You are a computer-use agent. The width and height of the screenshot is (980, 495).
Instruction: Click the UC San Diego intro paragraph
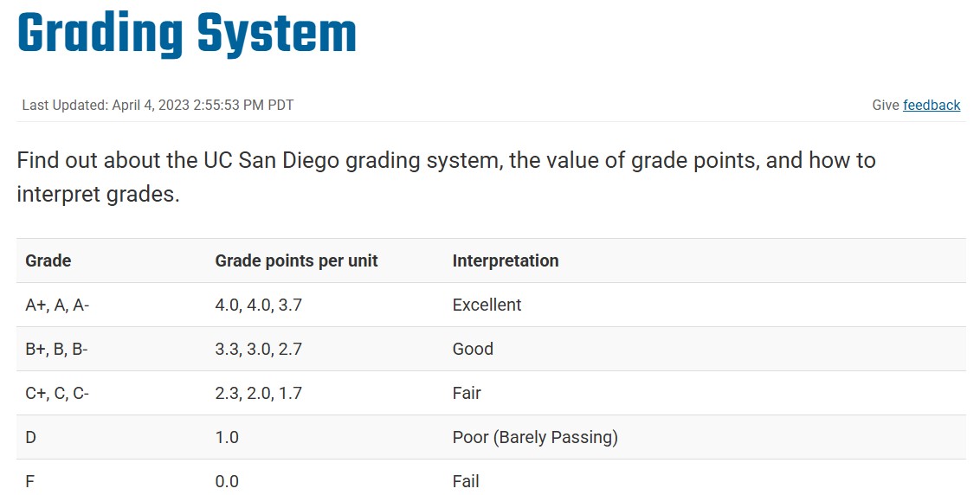tap(446, 177)
